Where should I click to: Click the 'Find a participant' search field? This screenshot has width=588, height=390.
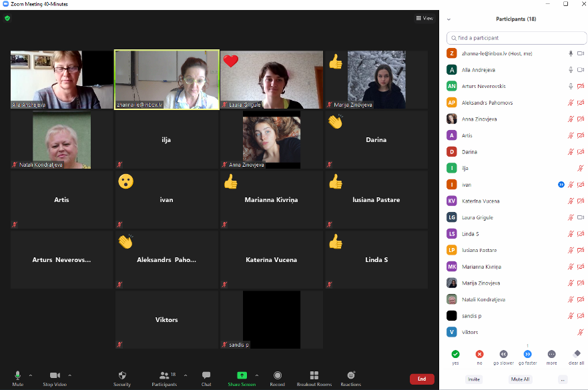click(515, 38)
